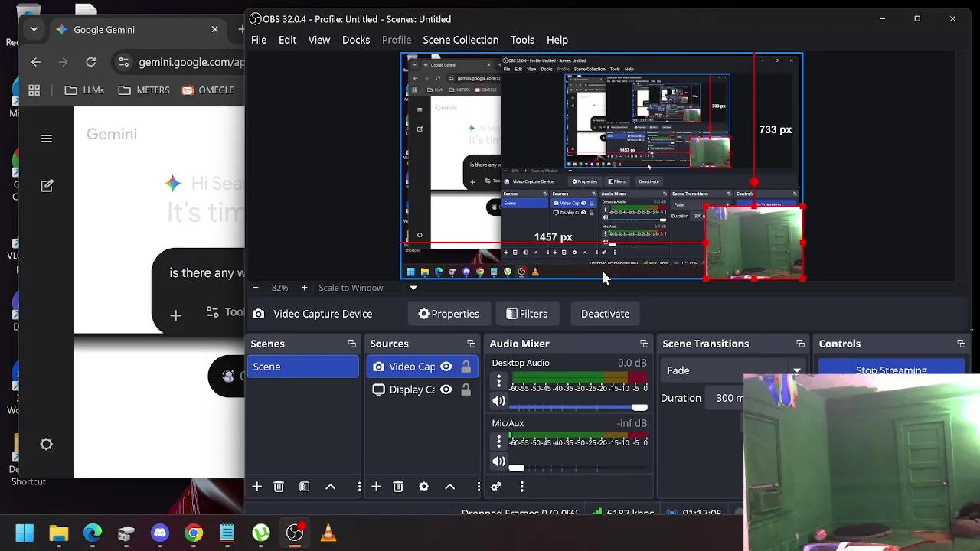Open Windows Start menu
Image resolution: width=980 pixels, height=551 pixels.
[24, 533]
